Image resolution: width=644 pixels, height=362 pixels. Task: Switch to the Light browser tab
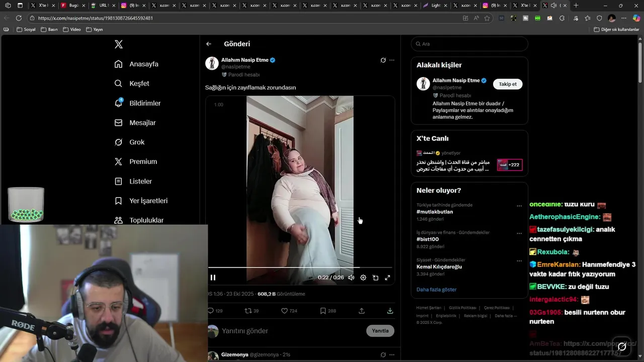(434, 6)
